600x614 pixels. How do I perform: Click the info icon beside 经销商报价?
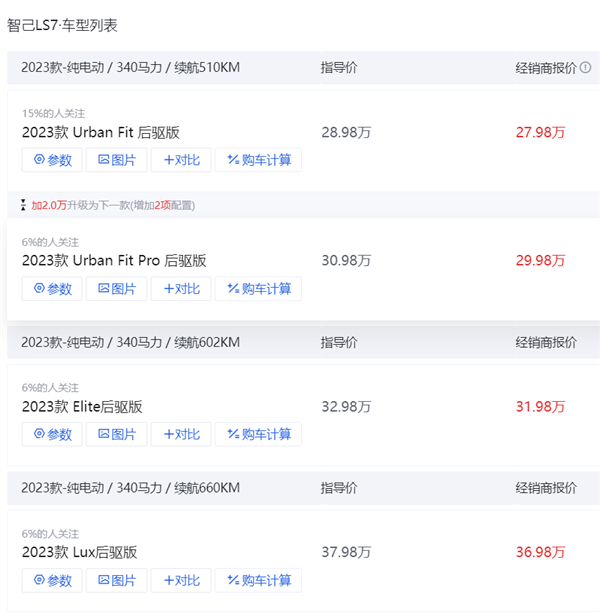coord(586,68)
